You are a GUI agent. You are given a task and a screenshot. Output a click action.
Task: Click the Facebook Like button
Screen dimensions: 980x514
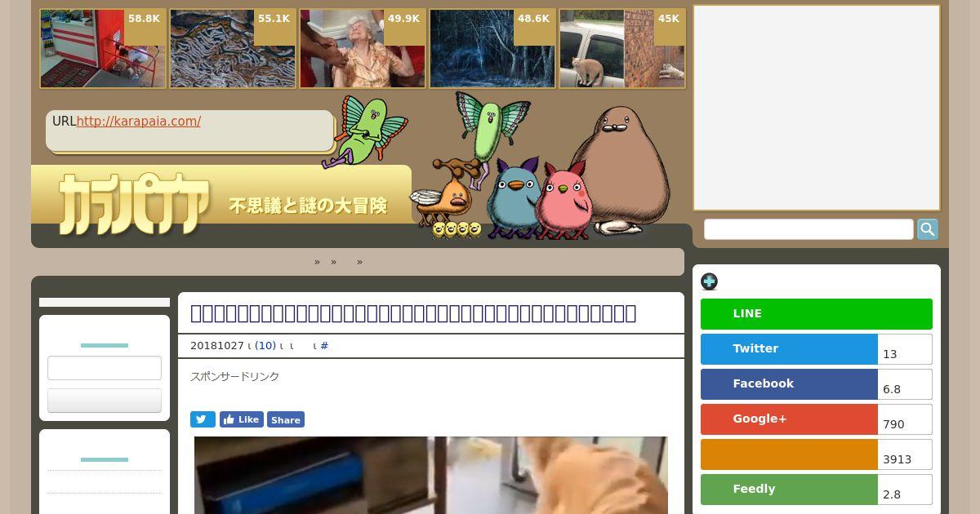tap(242, 419)
